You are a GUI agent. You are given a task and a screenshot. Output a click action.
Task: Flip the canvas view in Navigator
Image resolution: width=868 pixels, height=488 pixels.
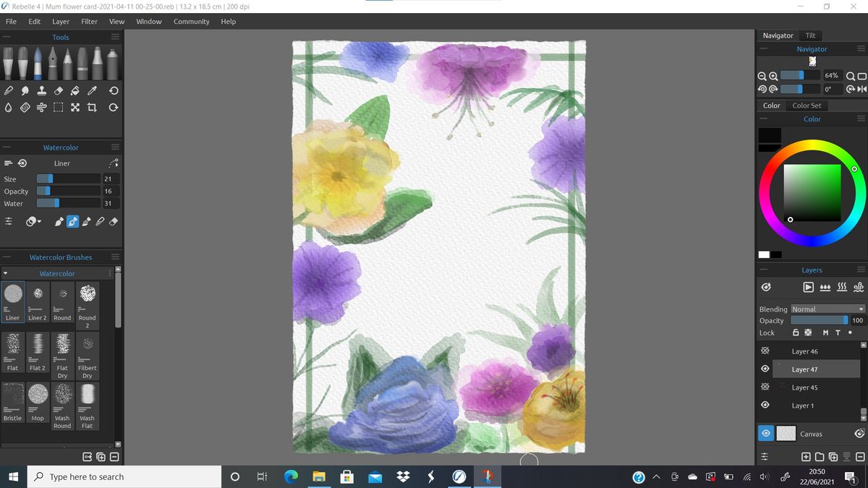[861, 89]
